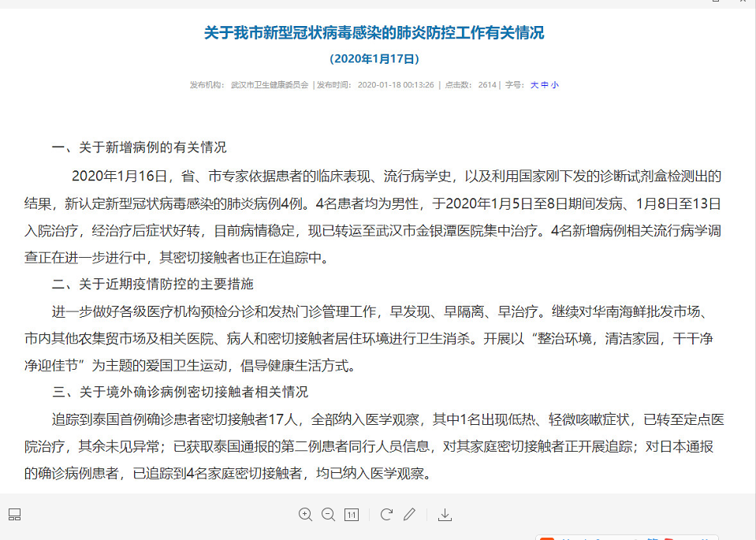
Task: Click the heading 二、关于近期疫情防控的主要措施
Action: [152, 284]
